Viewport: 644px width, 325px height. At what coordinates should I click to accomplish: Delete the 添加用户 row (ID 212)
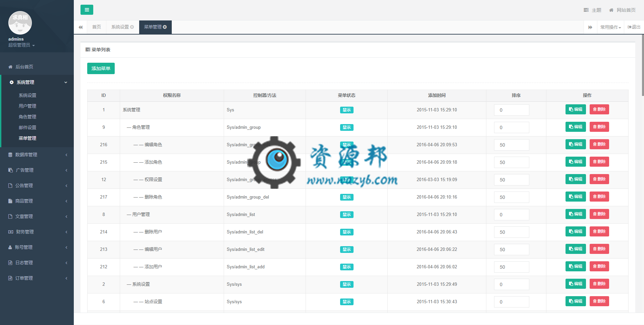599,266
